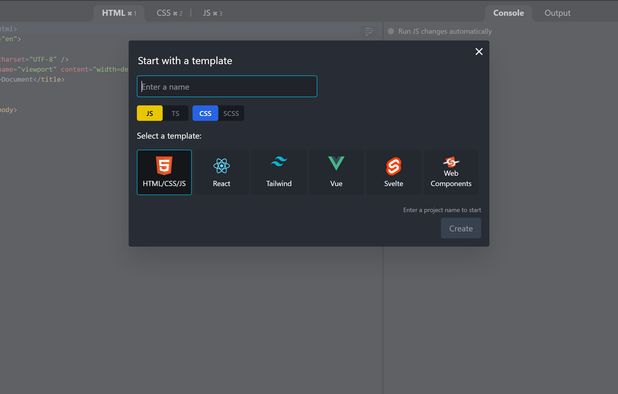The height and width of the screenshot is (394, 618).
Task: Toggle JS language option
Action: 150,113
